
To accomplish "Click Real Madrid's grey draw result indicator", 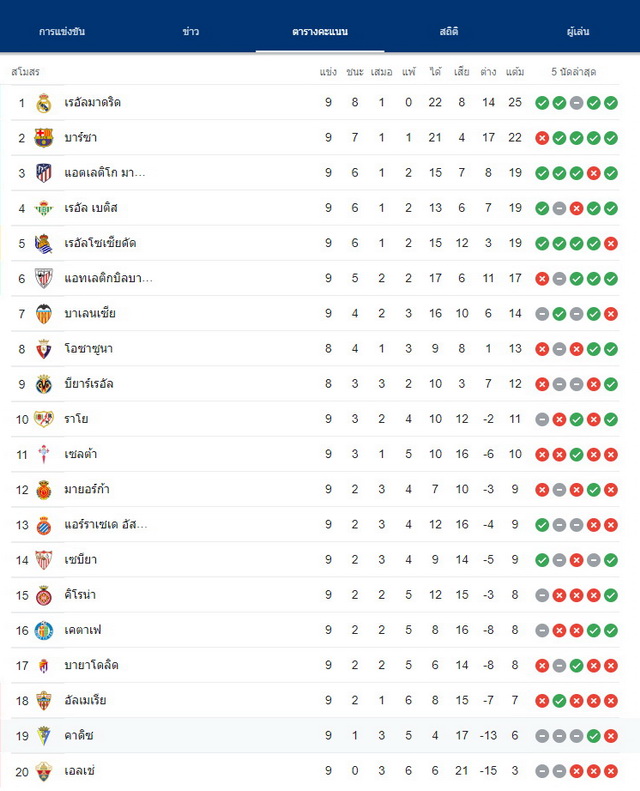I will coord(576,103).
